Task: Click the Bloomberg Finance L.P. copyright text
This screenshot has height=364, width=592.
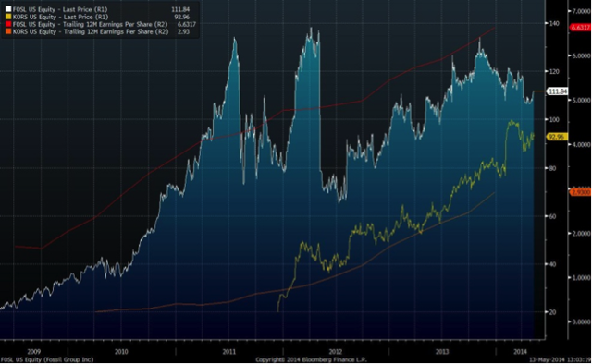Action: 311,360
